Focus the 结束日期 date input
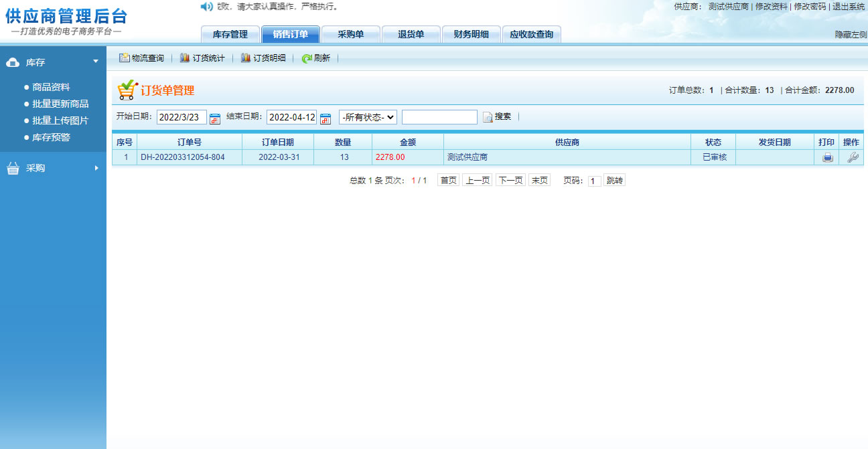Image resolution: width=868 pixels, height=449 pixels. (x=291, y=117)
